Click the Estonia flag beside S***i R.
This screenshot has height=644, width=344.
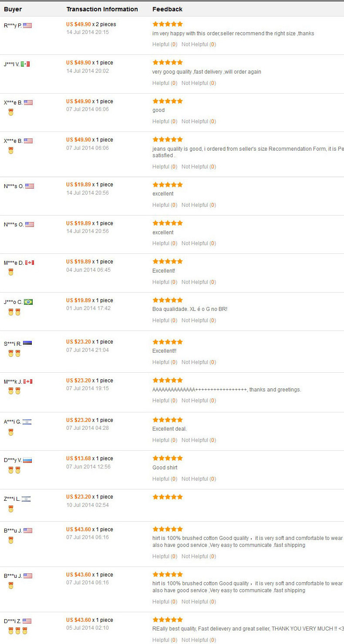point(27,343)
